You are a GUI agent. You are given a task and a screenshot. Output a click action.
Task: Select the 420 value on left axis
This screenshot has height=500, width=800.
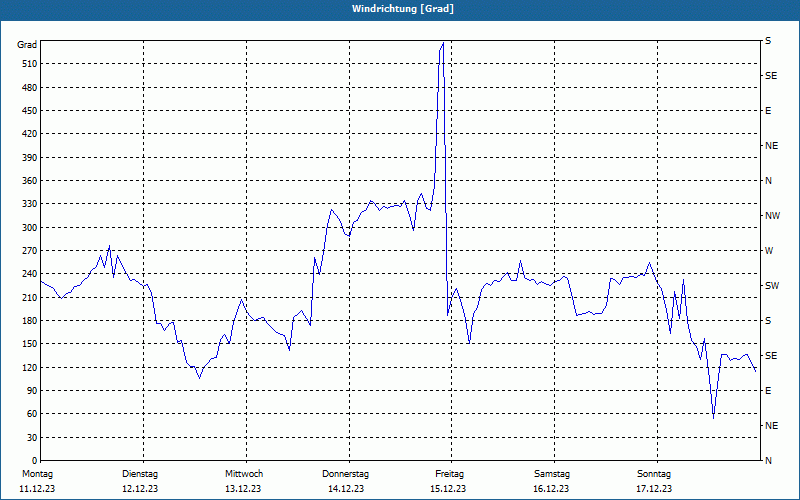[30, 134]
